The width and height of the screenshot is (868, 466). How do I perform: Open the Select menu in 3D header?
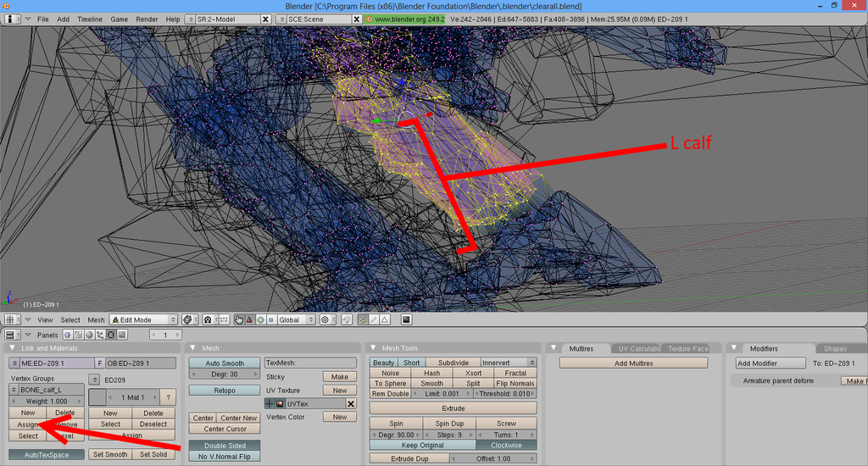[x=70, y=320]
